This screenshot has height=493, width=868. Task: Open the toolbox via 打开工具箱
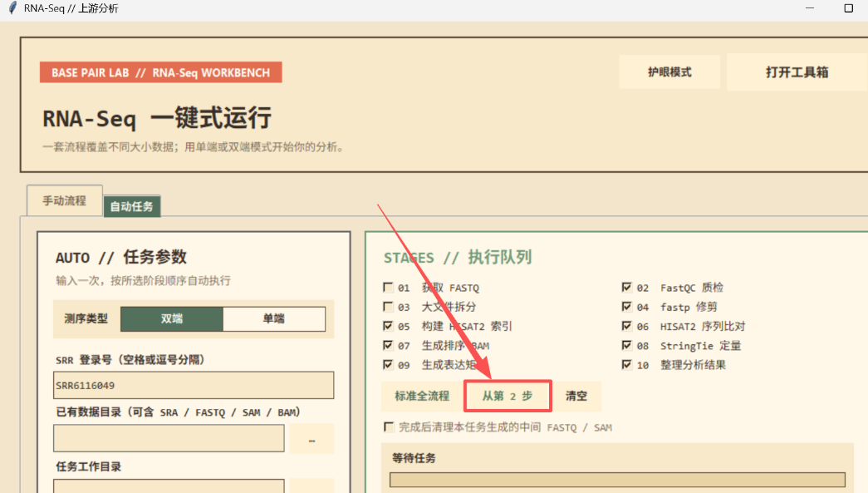[x=797, y=72]
